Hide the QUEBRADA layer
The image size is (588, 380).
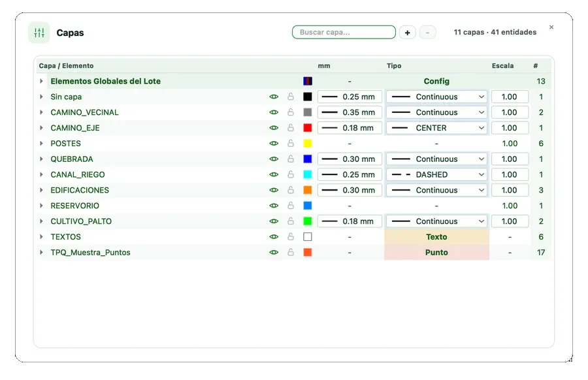pos(274,159)
